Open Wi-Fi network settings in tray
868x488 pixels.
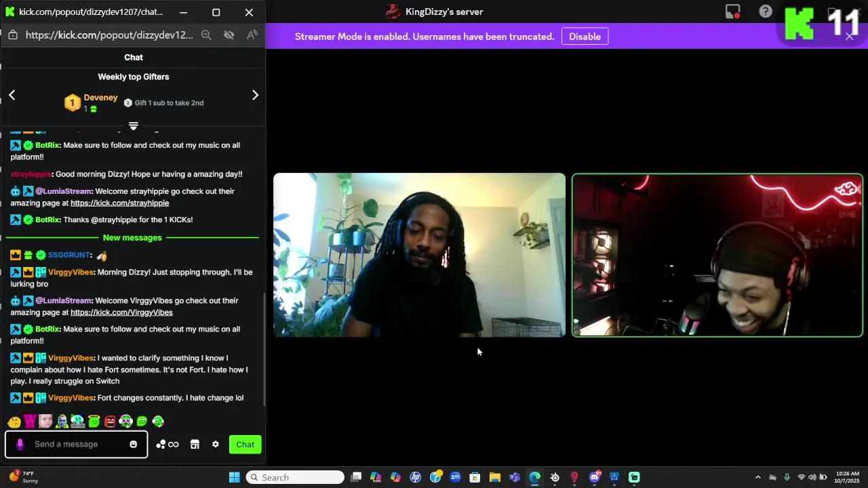[x=802, y=477]
